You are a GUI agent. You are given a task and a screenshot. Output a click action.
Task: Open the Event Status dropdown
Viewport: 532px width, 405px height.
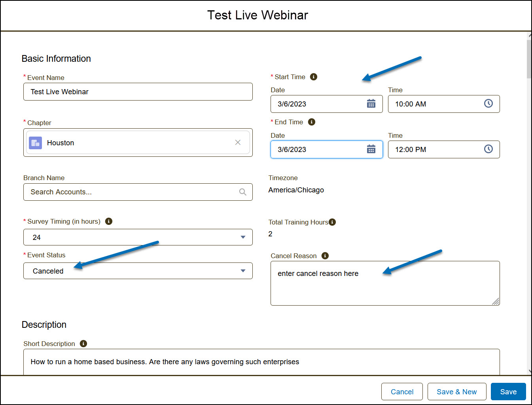coord(138,271)
